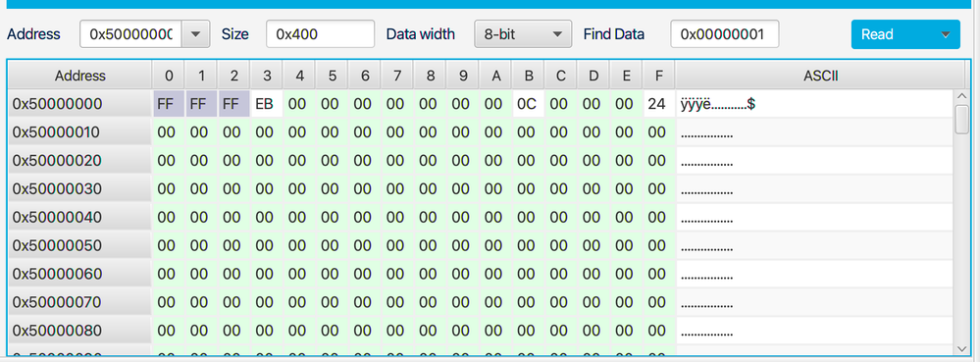Select the address cell 0x50000030
Image resolution: width=980 pixels, height=362 pixels.
[80, 188]
